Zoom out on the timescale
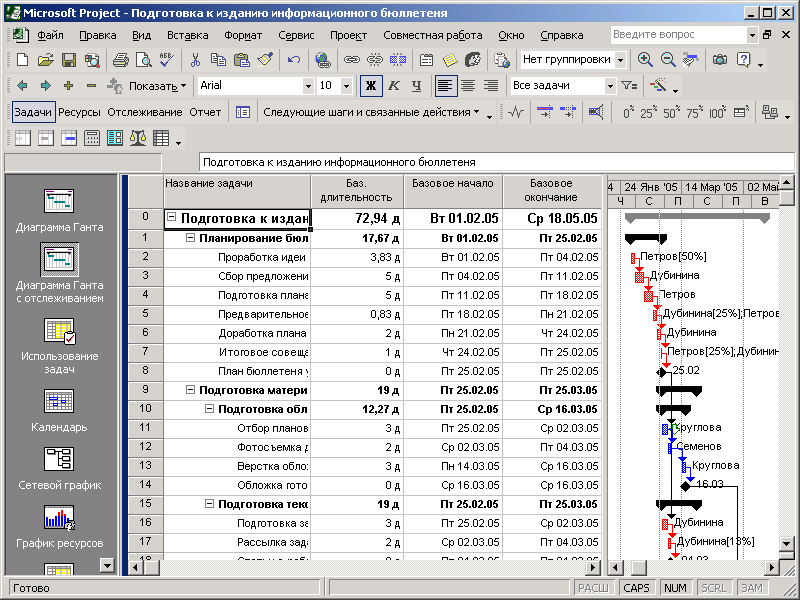This screenshot has height=600, width=800. tap(668, 60)
